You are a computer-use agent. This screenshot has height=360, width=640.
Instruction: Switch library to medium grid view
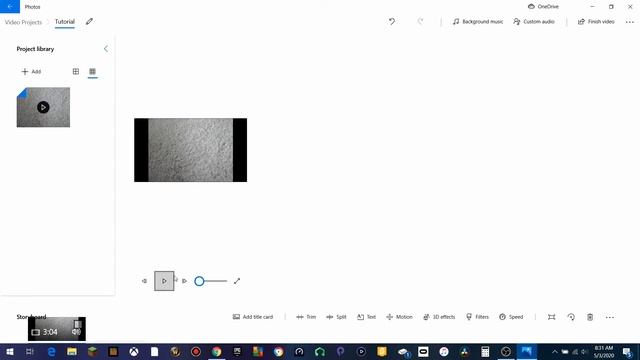(x=76, y=71)
